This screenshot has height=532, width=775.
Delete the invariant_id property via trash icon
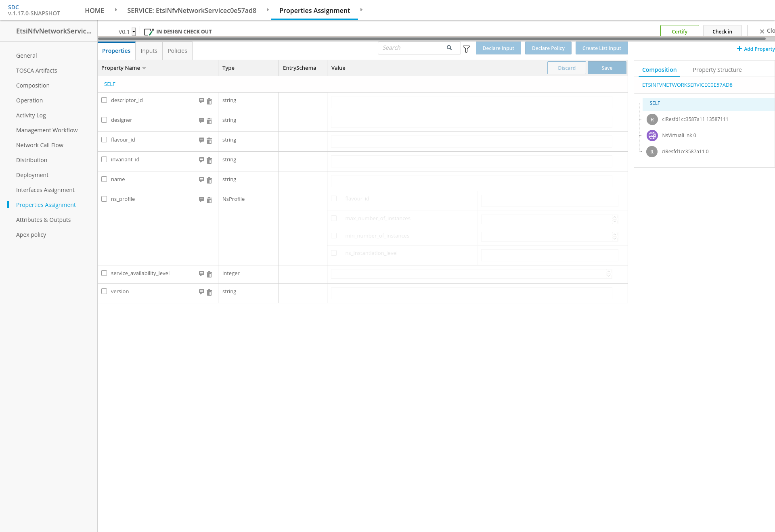point(209,161)
